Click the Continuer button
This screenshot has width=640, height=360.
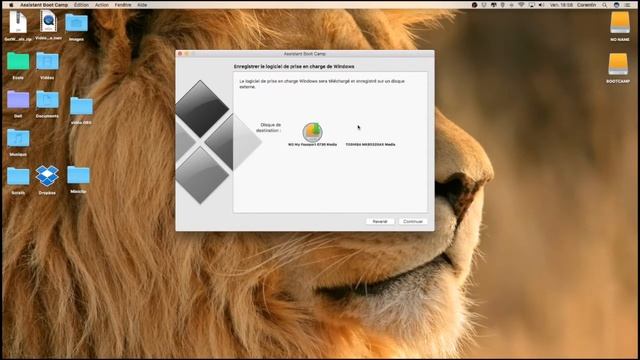click(x=413, y=221)
